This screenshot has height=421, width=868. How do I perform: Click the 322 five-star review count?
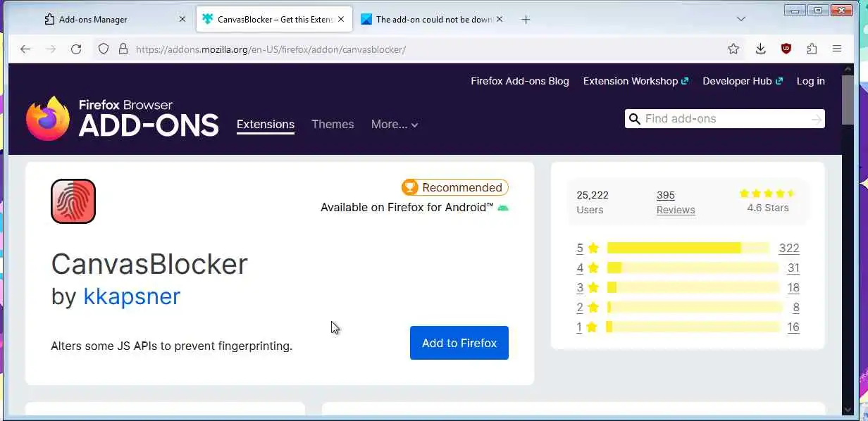coord(789,248)
